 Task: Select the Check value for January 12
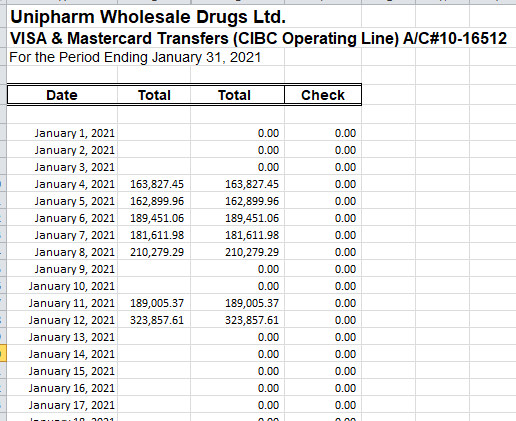point(345,320)
